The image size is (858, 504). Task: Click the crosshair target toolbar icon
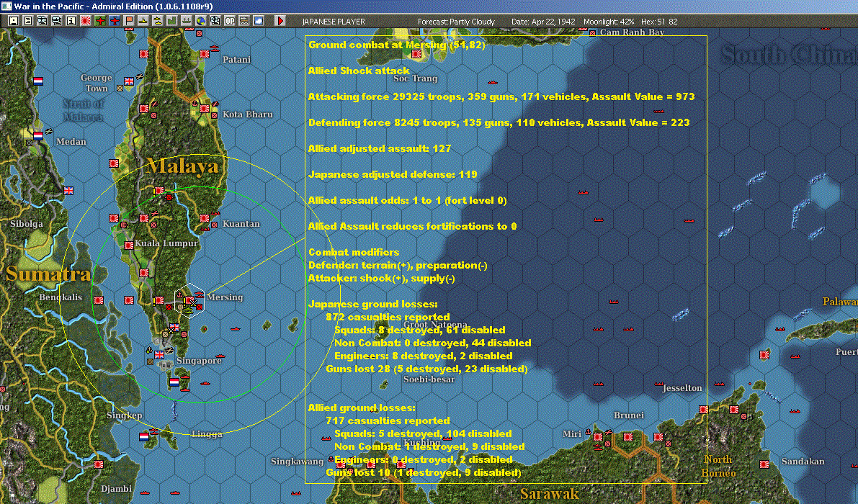tap(215, 21)
